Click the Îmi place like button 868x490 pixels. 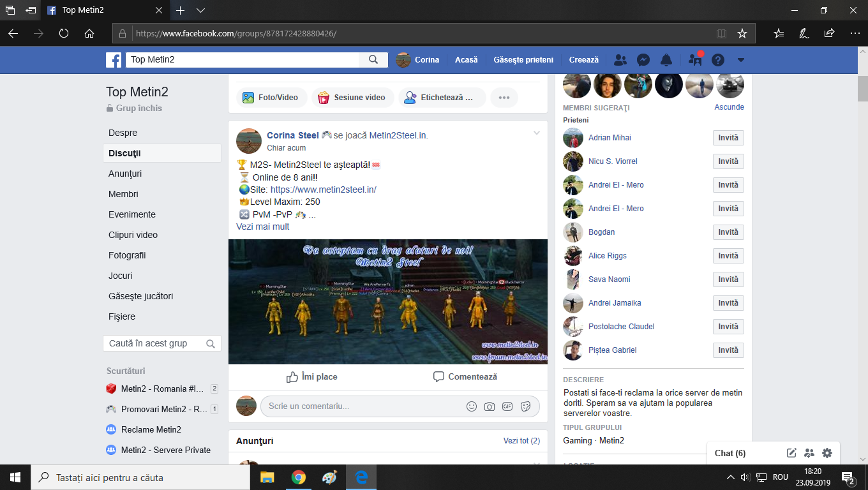311,377
